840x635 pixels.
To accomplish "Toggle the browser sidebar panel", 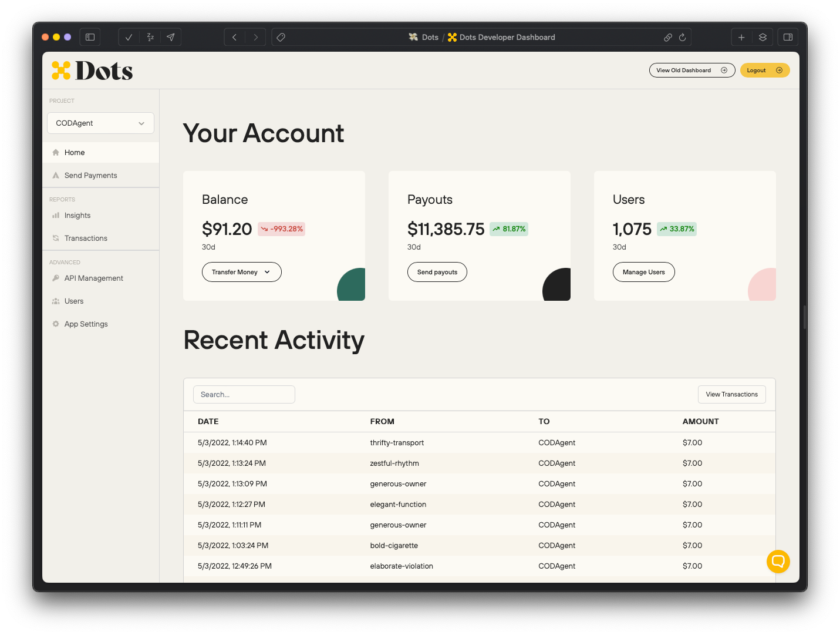I will (x=90, y=37).
